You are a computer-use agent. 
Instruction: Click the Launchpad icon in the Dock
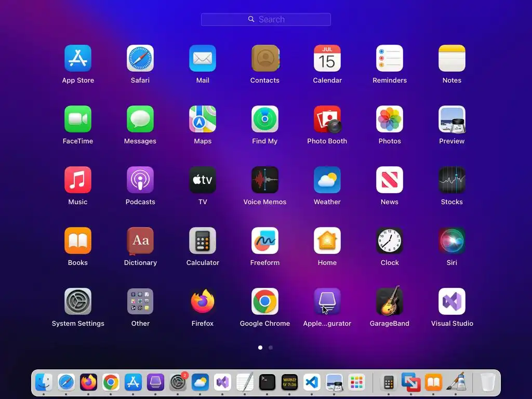click(356, 382)
